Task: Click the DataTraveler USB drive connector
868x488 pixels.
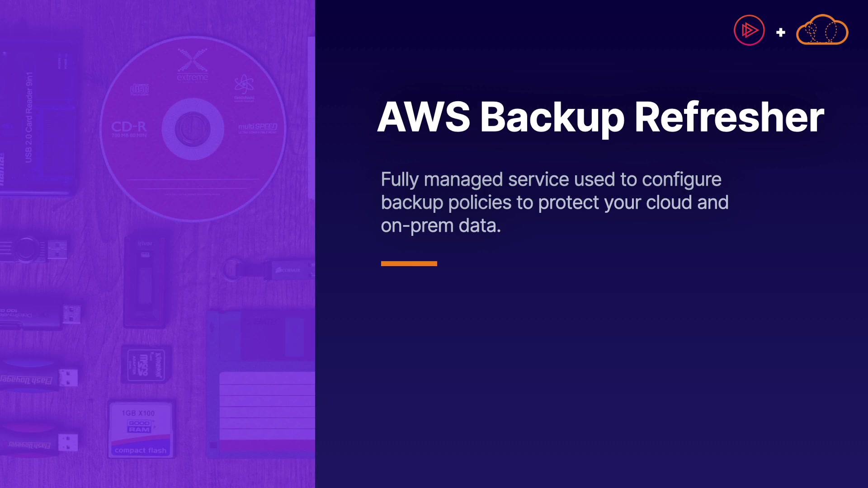Action: pos(71,314)
